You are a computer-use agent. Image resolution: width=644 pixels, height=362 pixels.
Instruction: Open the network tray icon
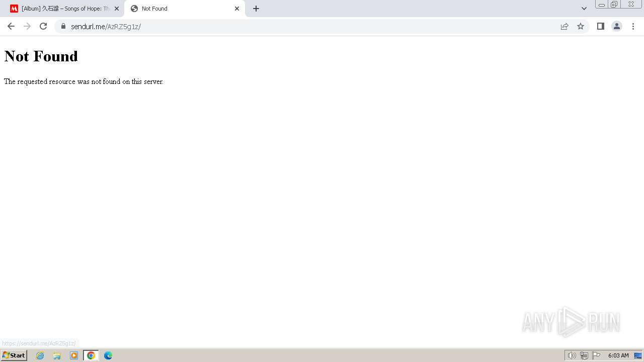tap(584, 355)
